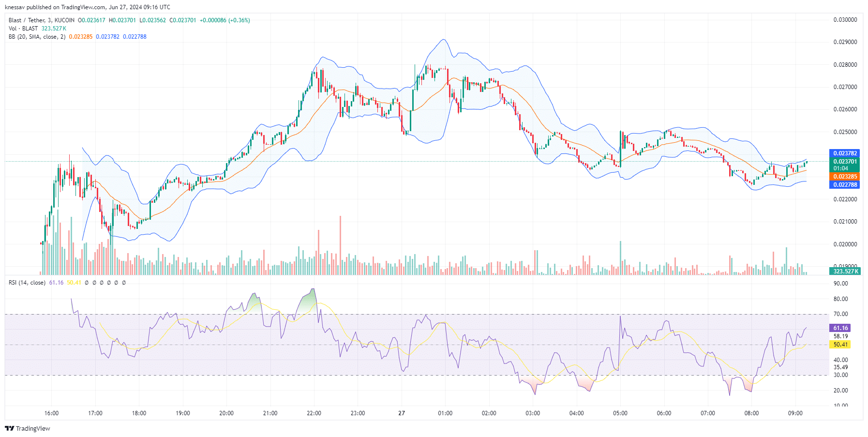Click the 01:00 label on the time axis
The width and height of the screenshot is (868, 437).
point(445,413)
